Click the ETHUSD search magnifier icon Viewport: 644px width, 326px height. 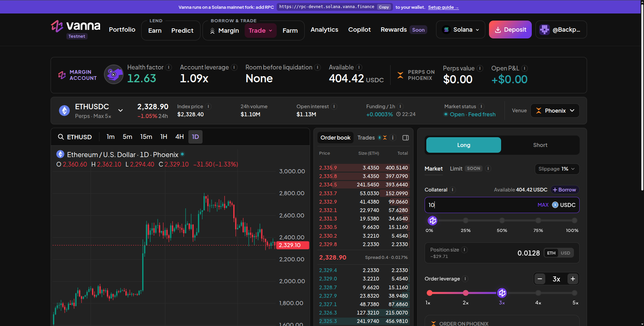pos(61,137)
